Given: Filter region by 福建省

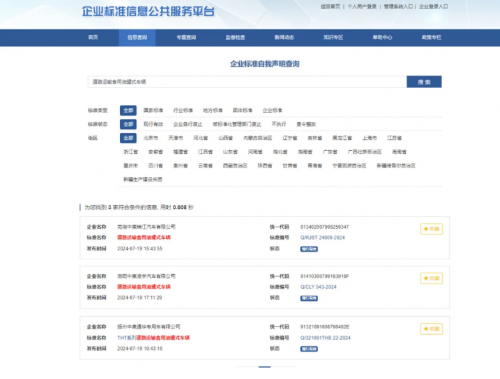Looking at the screenshot, I should (x=180, y=152).
